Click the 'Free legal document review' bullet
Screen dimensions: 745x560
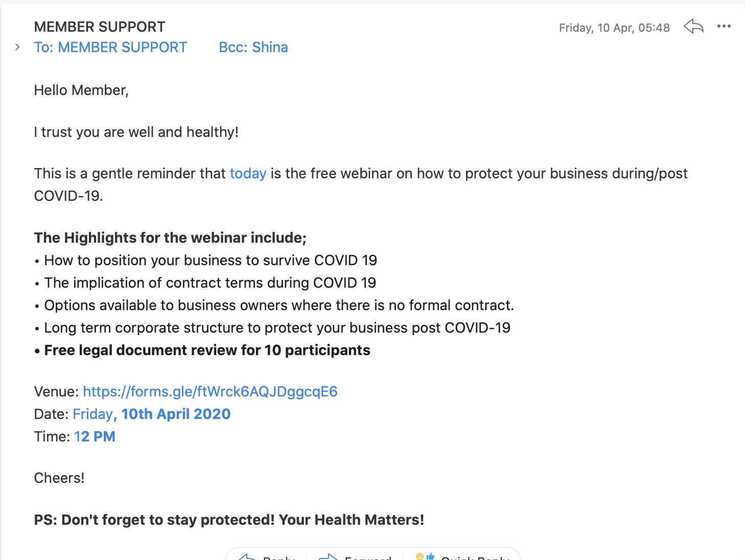click(202, 350)
